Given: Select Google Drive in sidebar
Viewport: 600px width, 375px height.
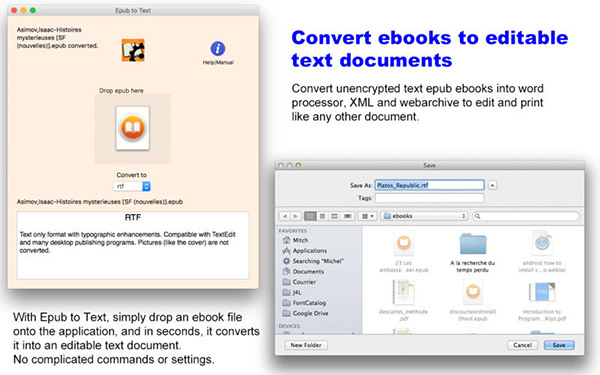Looking at the screenshot, I should tap(305, 313).
